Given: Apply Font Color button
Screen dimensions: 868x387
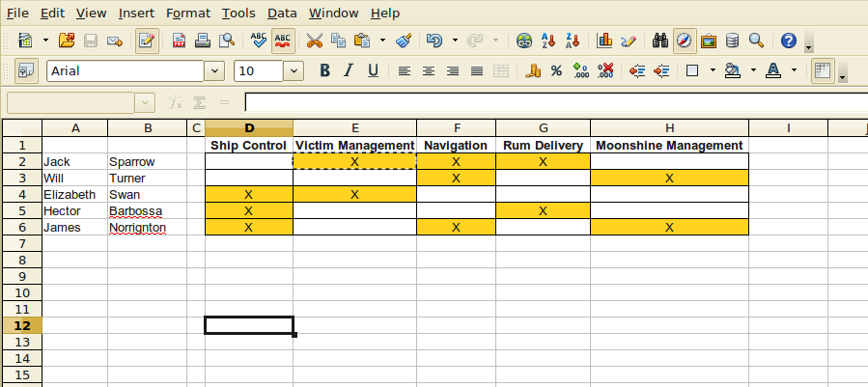Looking at the screenshot, I should [x=773, y=70].
